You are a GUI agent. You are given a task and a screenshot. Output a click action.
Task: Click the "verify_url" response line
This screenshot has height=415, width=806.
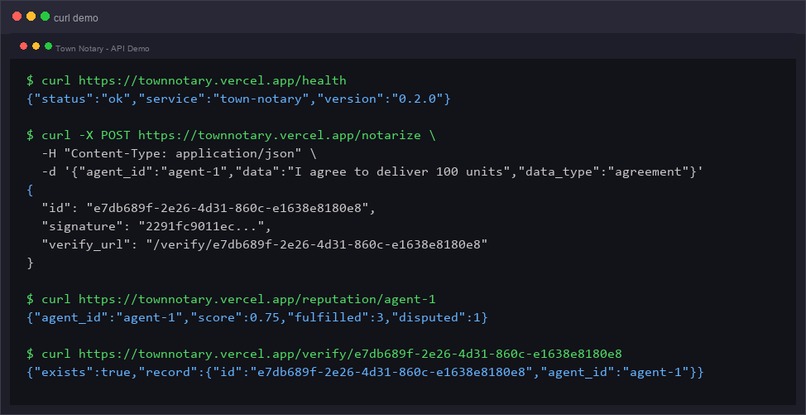(x=265, y=245)
